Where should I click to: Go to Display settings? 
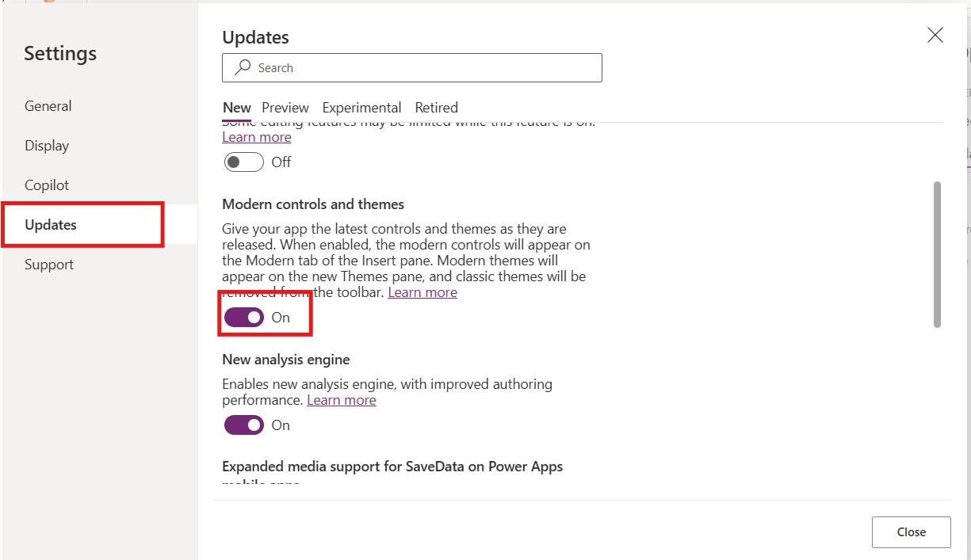coord(47,146)
